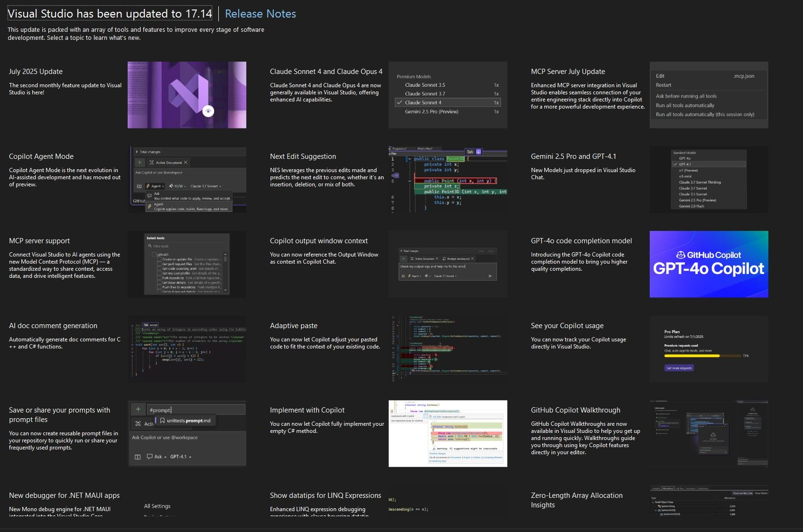This screenshot has height=532, width=803.
Task: Click the plus icon beside Active Document in Agent Mode
Action: pos(140,162)
